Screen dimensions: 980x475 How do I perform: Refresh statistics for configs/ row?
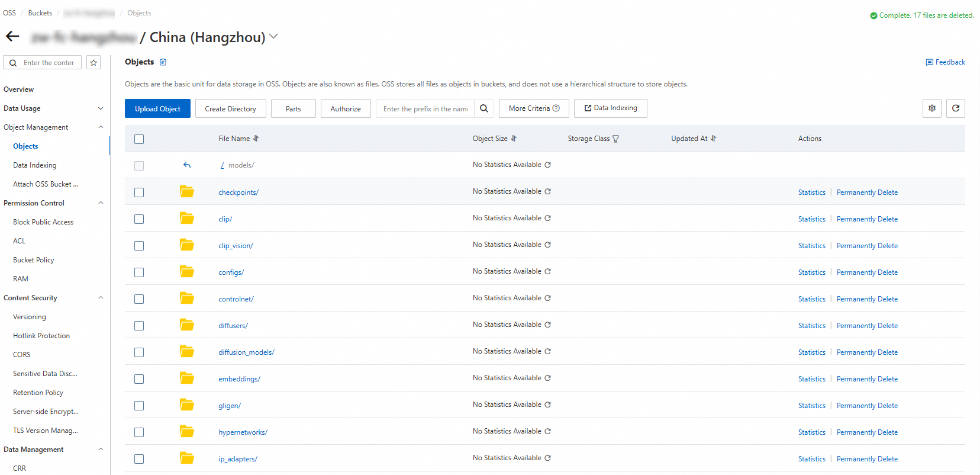(x=548, y=271)
